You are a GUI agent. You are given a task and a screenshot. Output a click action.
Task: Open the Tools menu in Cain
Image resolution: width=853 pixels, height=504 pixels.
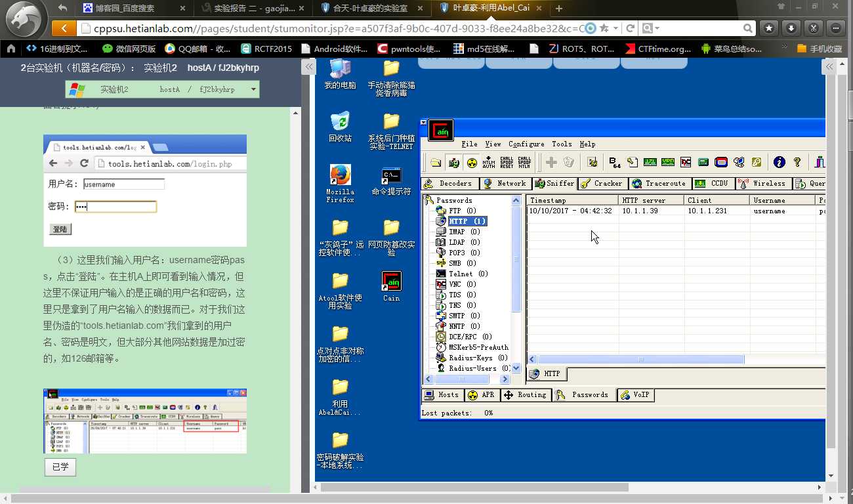pos(562,144)
